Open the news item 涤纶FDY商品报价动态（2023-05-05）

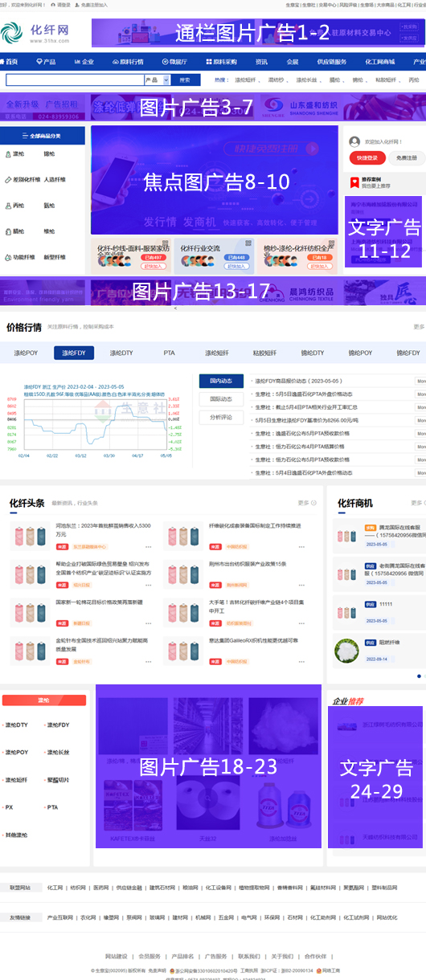click(x=298, y=381)
